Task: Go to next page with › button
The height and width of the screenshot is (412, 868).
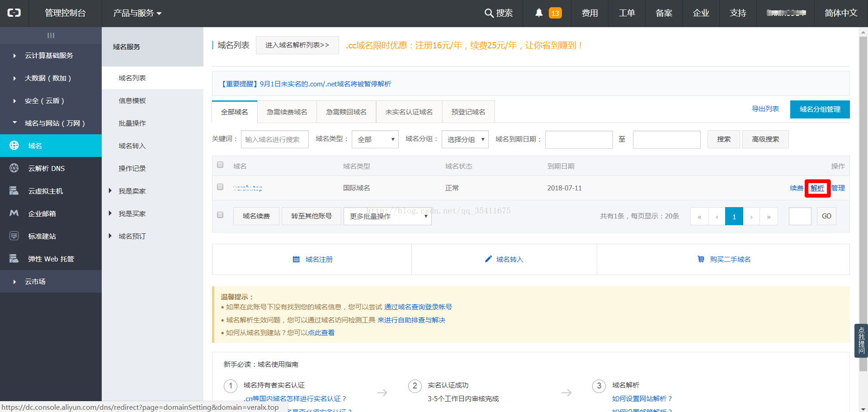Action: 751,216
